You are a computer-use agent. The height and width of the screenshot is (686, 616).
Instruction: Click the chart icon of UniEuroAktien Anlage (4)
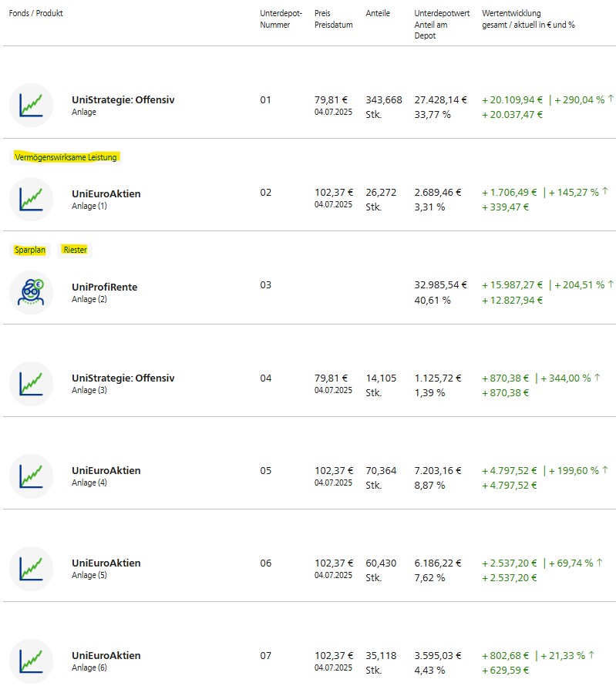click(31, 476)
